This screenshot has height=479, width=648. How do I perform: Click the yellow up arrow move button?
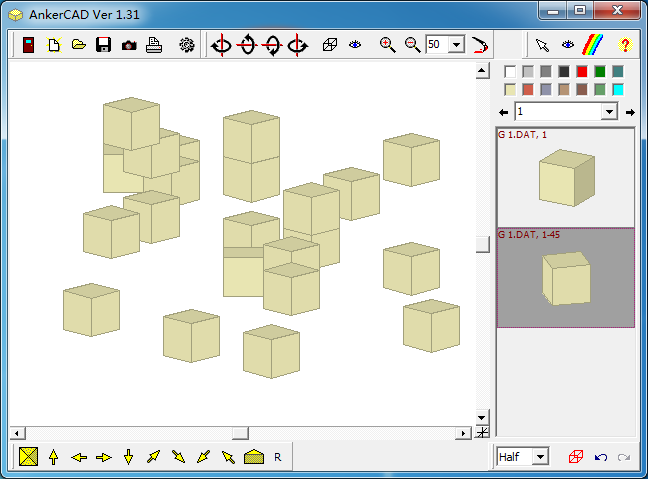[x=53, y=457]
